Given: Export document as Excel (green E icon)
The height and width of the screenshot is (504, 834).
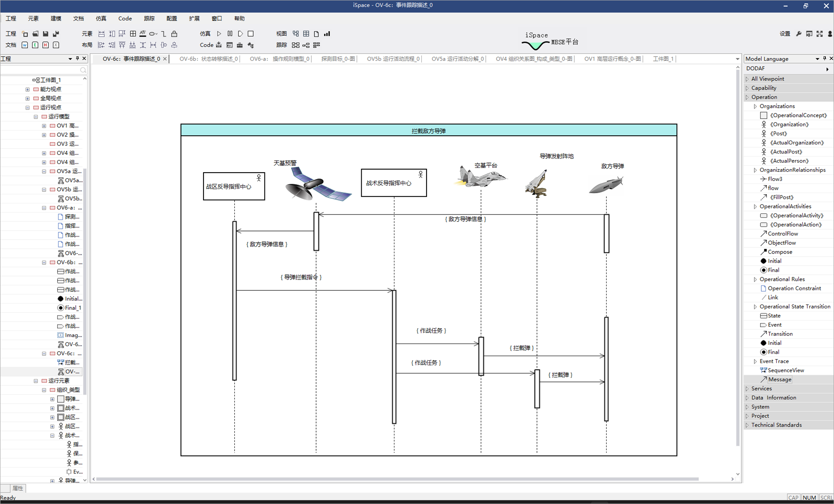Looking at the screenshot, I should tap(35, 45).
